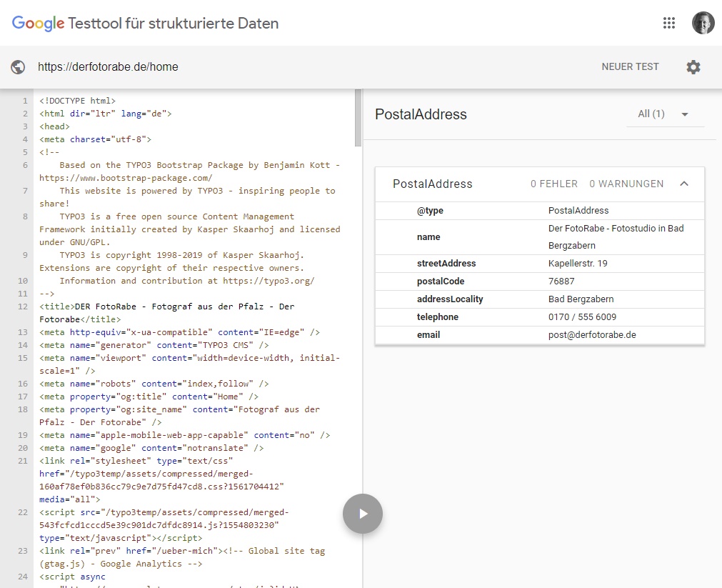722x588 pixels.
Task: Click the derfotorabe.de/home URL text
Action: point(108,67)
